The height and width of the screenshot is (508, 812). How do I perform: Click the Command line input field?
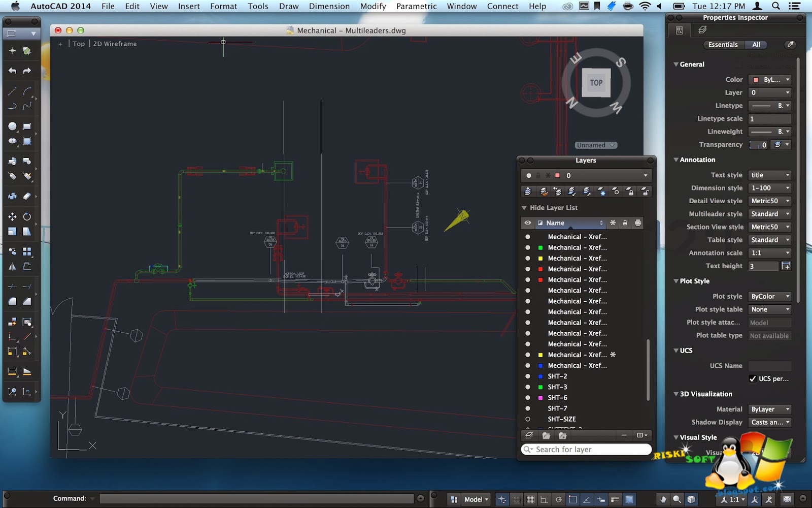pyautogui.click(x=257, y=499)
